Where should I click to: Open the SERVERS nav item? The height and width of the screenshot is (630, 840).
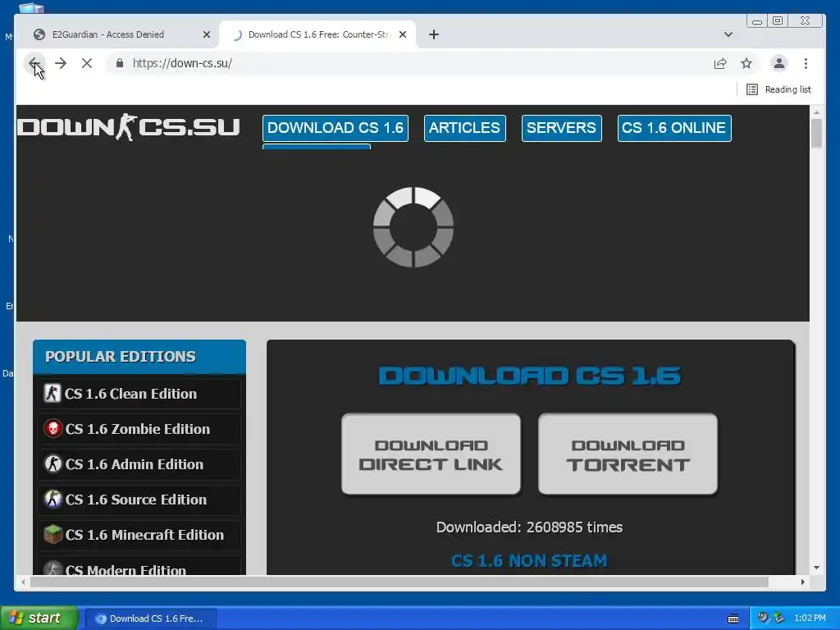[x=561, y=128]
